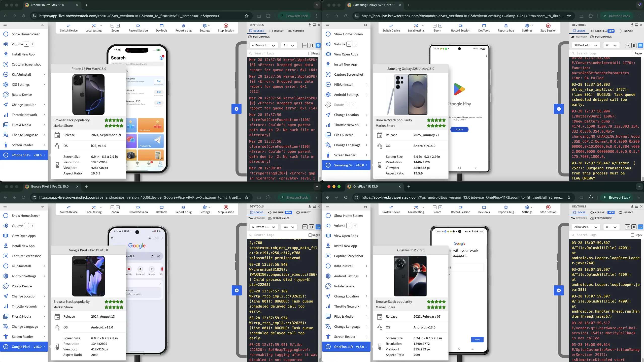Increase volume plus in Google Pixel window sidebar
Image resolution: width=644 pixels, height=362 pixels.
pos(32,226)
